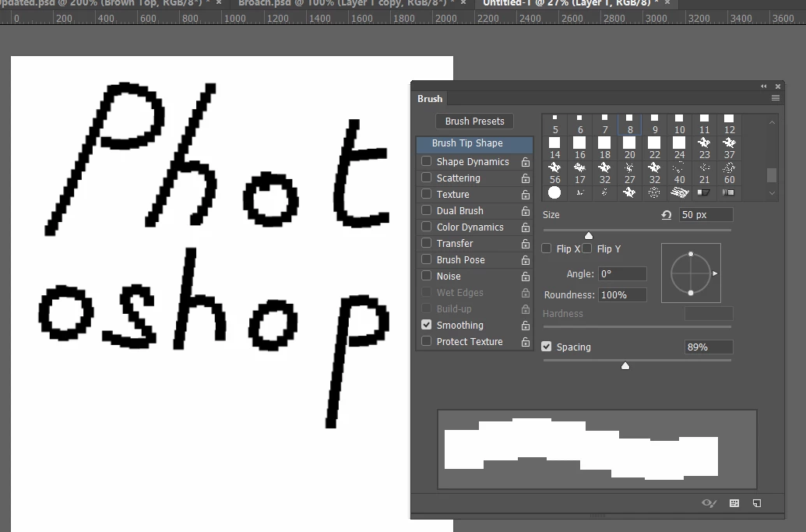Screen dimensions: 806x532
Task: Select the square brush preset size 5
Action: [555, 125]
